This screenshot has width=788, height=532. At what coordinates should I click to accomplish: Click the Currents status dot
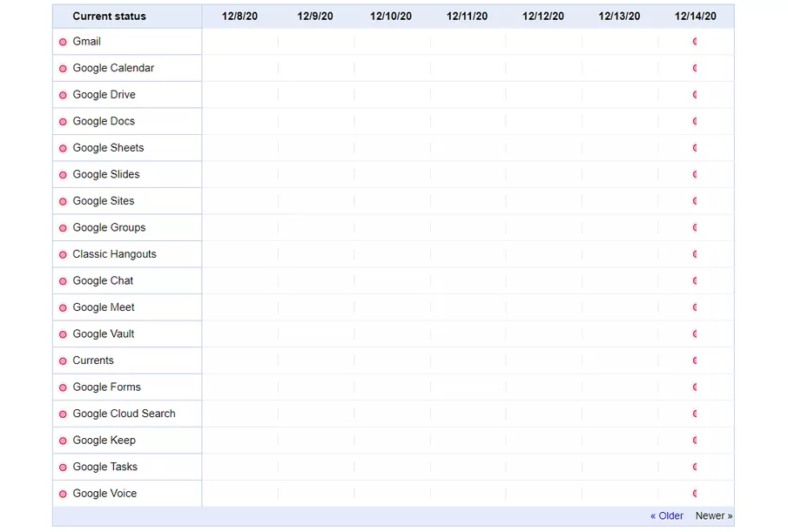pyautogui.click(x=63, y=361)
